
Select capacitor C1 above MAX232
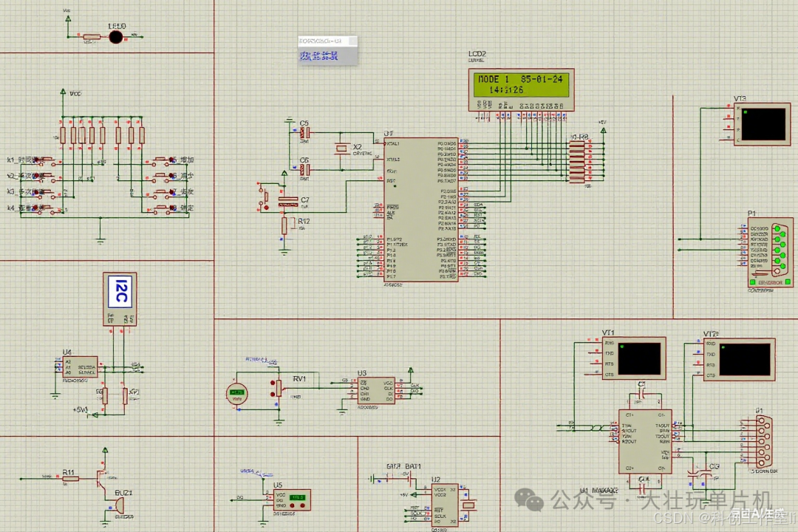point(642,393)
